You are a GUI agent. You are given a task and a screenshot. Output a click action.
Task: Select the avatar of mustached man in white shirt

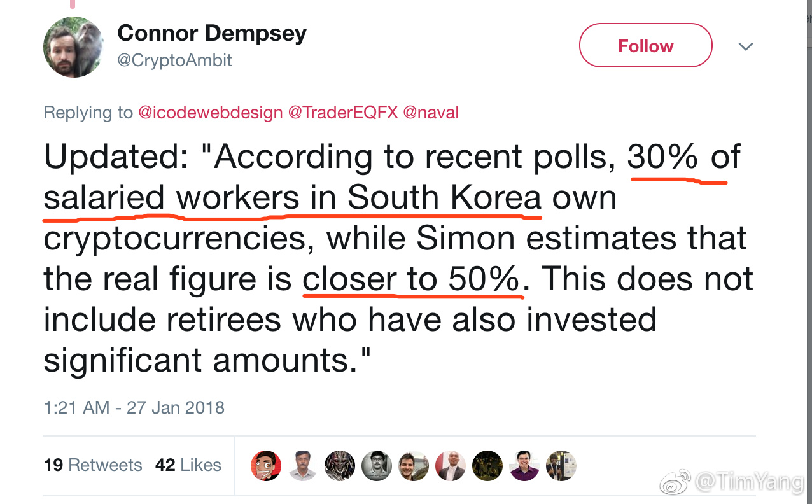303,466
